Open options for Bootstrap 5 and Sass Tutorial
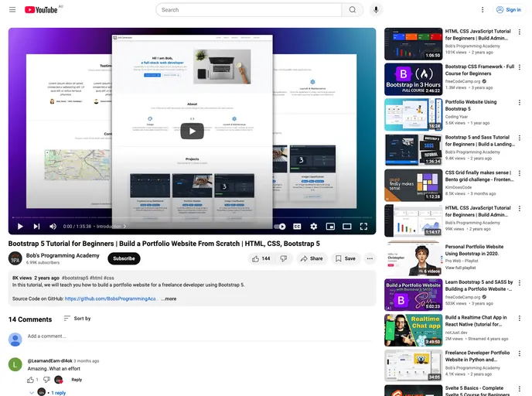 tap(520, 138)
